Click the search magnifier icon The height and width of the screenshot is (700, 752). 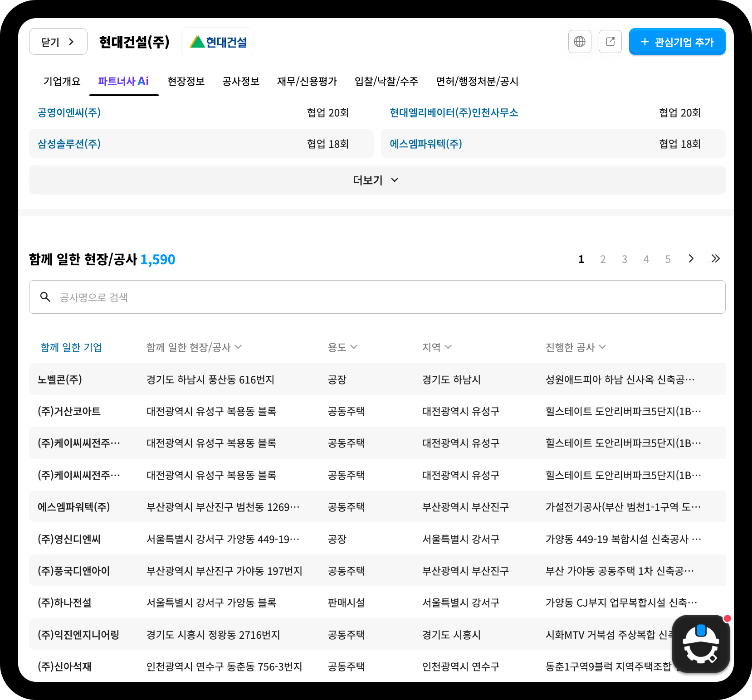click(x=45, y=297)
